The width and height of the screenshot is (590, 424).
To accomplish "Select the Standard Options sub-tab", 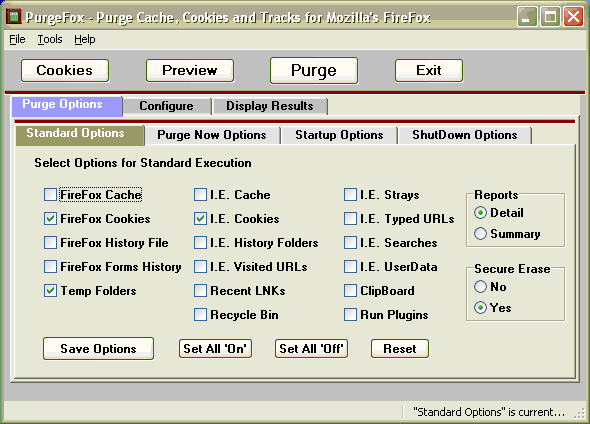I will 80,135.
